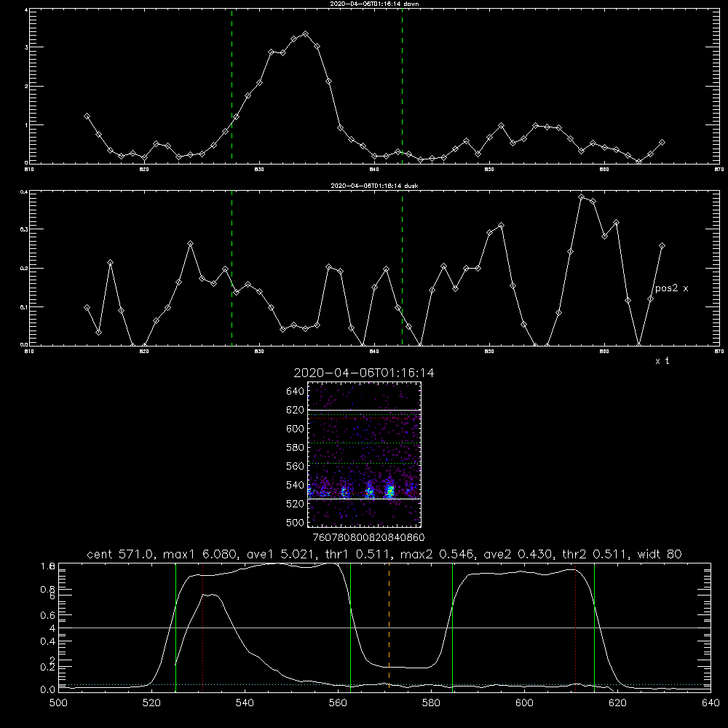The image size is (728, 728).
Task: Click the x-axis tick label string under spectrogram
Action: (368, 537)
